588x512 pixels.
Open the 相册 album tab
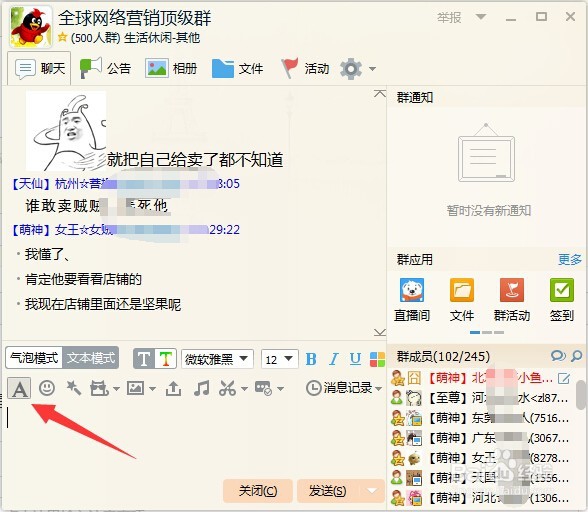point(171,68)
